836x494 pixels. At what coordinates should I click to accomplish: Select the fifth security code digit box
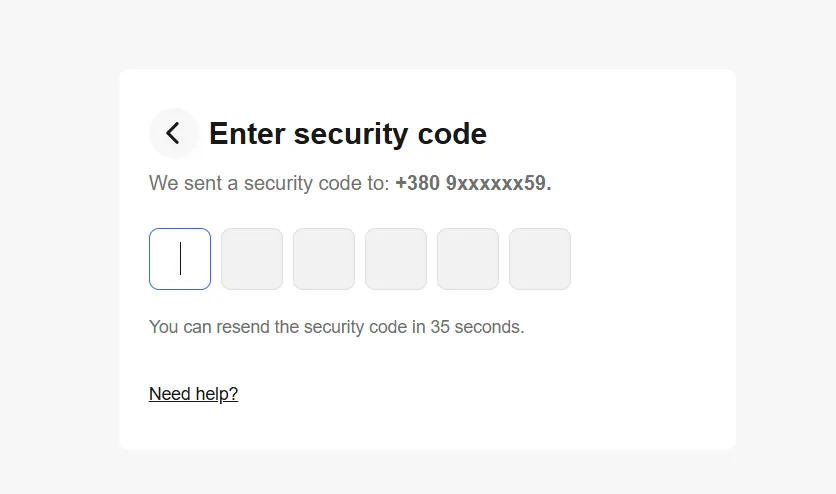(x=468, y=259)
